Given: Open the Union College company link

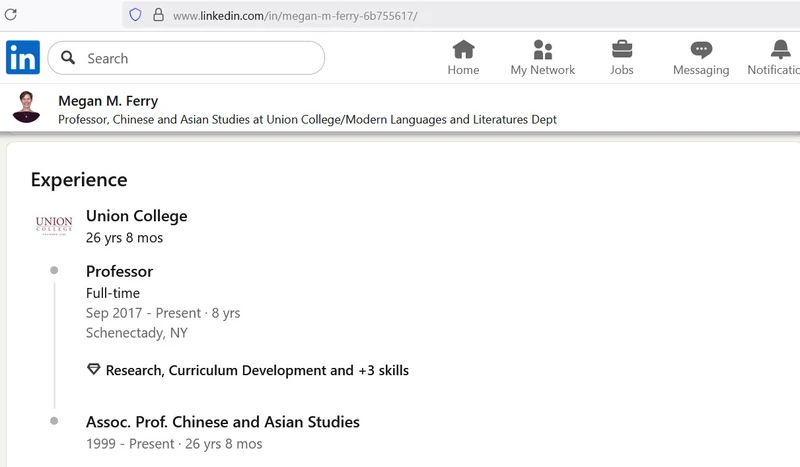Looking at the screenshot, I should coord(137,216).
